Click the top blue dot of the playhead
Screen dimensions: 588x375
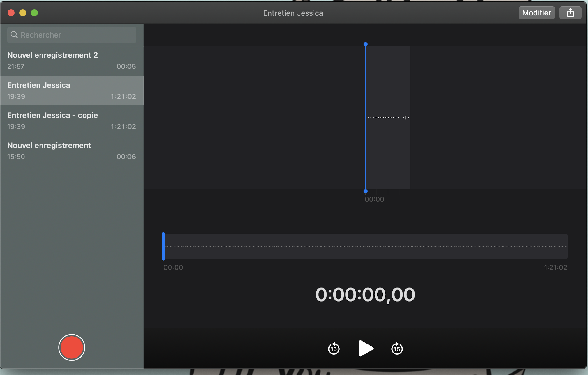coord(366,44)
